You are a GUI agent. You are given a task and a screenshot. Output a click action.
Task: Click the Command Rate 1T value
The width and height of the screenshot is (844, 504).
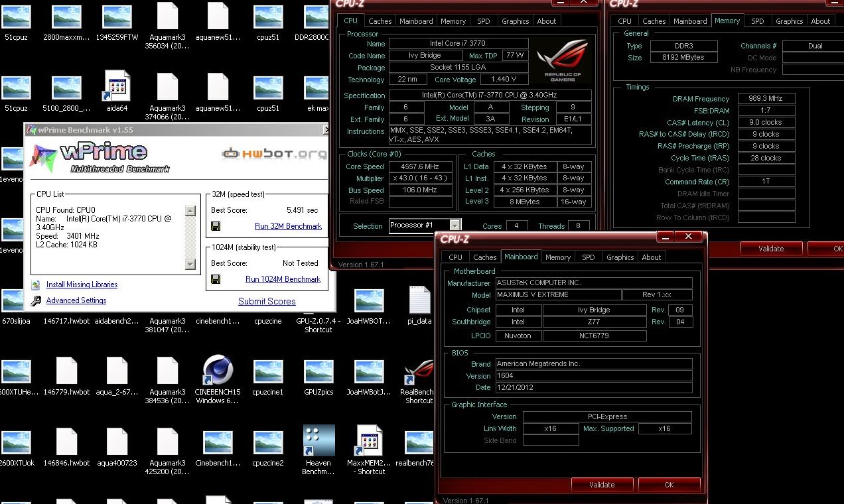click(766, 182)
